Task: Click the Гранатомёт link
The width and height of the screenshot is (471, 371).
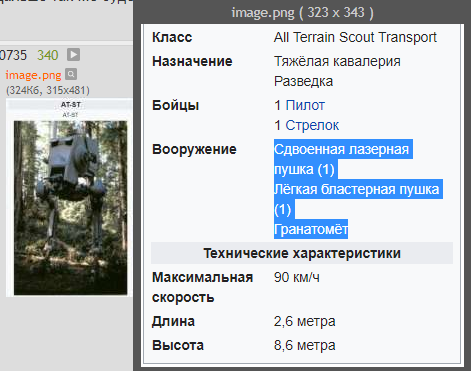Action: point(311,229)
